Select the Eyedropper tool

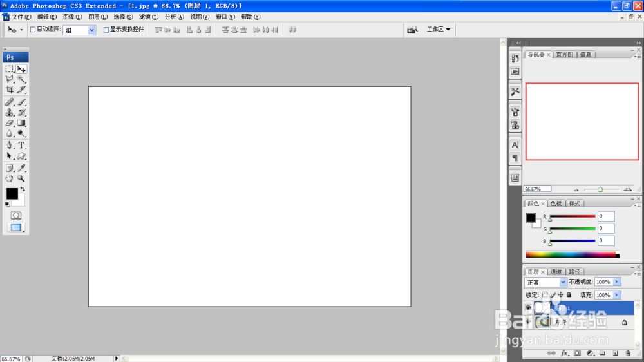click(21, 168)
